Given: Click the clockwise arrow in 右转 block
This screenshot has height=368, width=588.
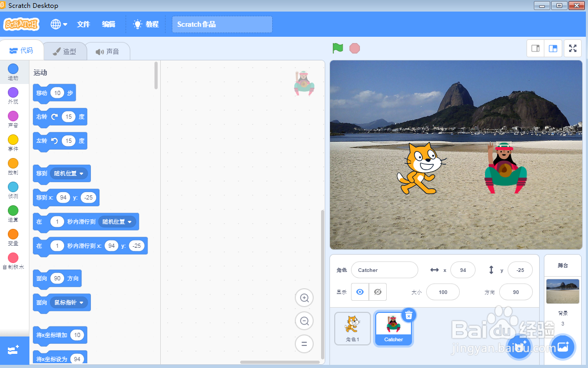Looking at the screenshot, I should tap(54, 117).
